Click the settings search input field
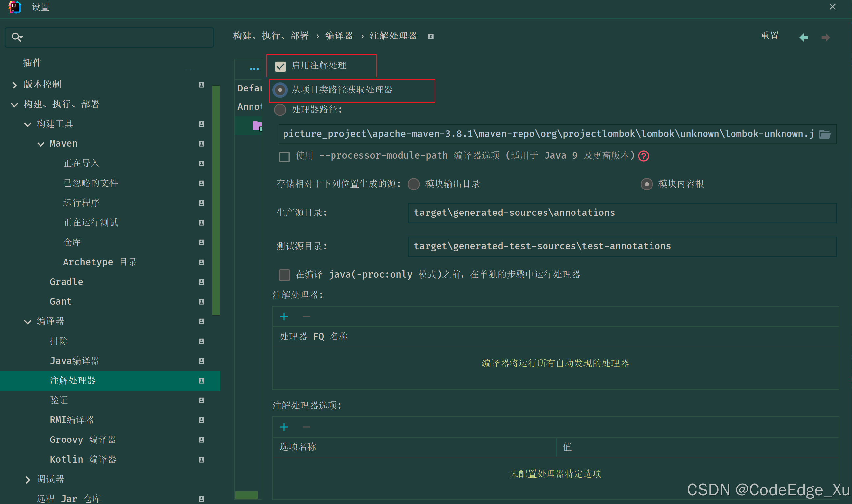The image size is (852, 504). [109, 37]
